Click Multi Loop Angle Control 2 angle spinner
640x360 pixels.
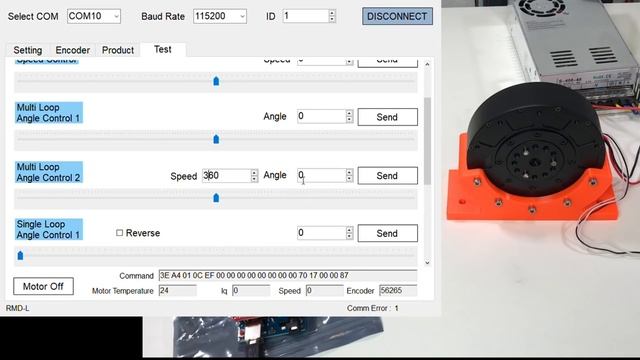tap(349, 176)
